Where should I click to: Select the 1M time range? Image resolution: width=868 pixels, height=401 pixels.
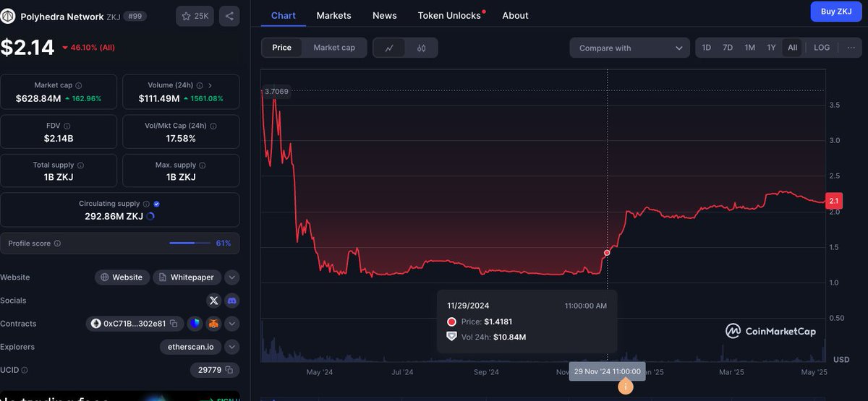(x=750, y=48)
